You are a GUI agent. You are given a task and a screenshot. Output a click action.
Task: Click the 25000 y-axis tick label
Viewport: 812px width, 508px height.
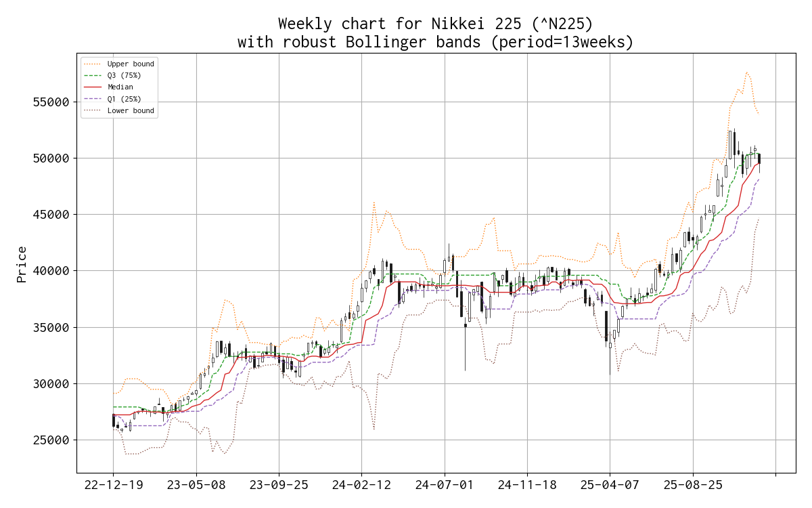pyautogui.click(x=52, y=440)
